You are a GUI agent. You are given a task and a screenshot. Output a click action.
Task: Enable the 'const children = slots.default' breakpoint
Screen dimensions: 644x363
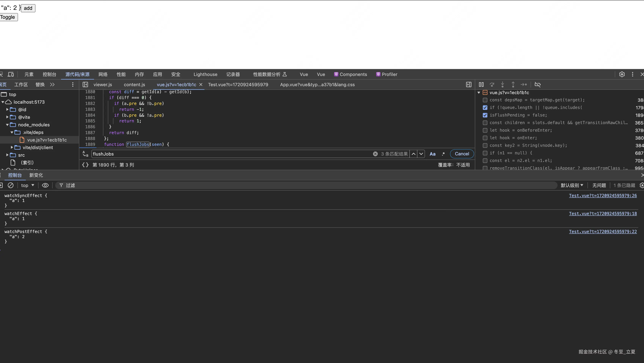485,123
